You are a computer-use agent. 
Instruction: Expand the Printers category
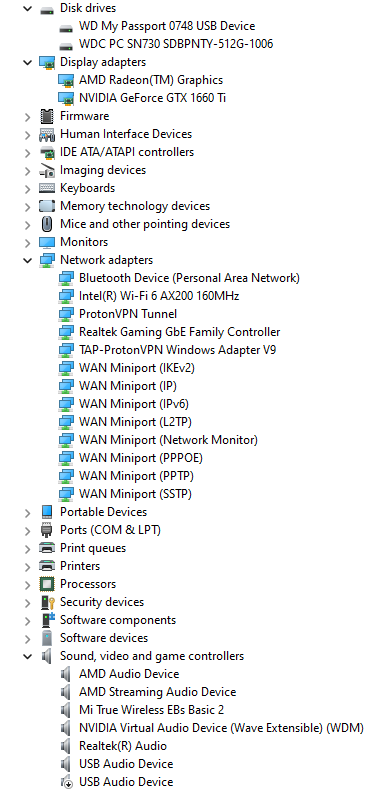pyautogui.click(x=27, y=567)
